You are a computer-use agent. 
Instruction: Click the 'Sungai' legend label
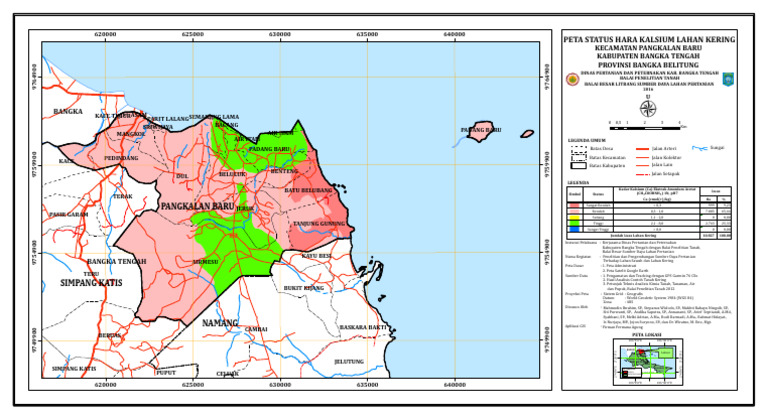click(717, 148)
